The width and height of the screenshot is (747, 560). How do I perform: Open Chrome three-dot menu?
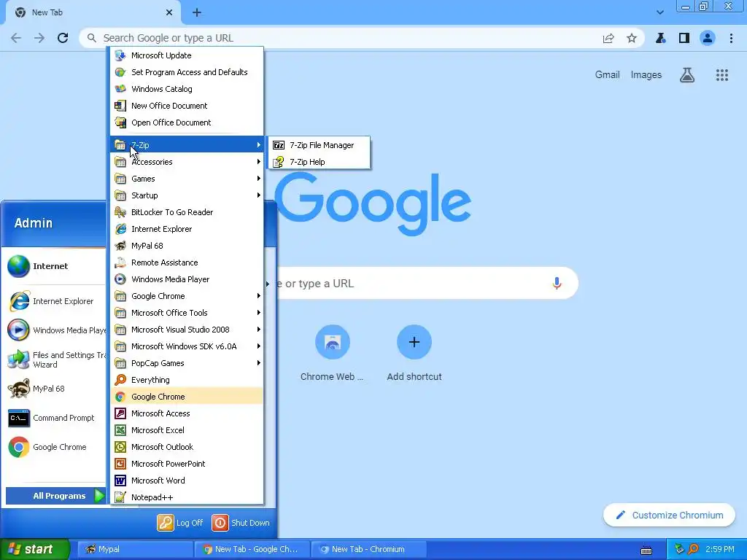pos(731,38)
